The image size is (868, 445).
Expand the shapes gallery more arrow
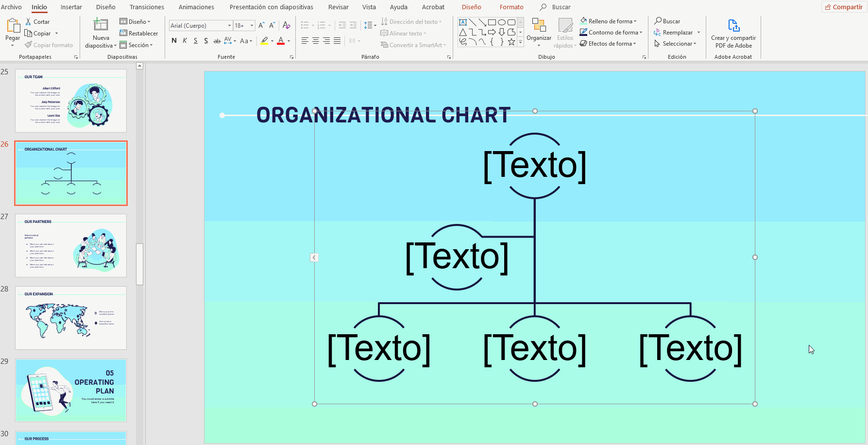[x=521, y=42]
